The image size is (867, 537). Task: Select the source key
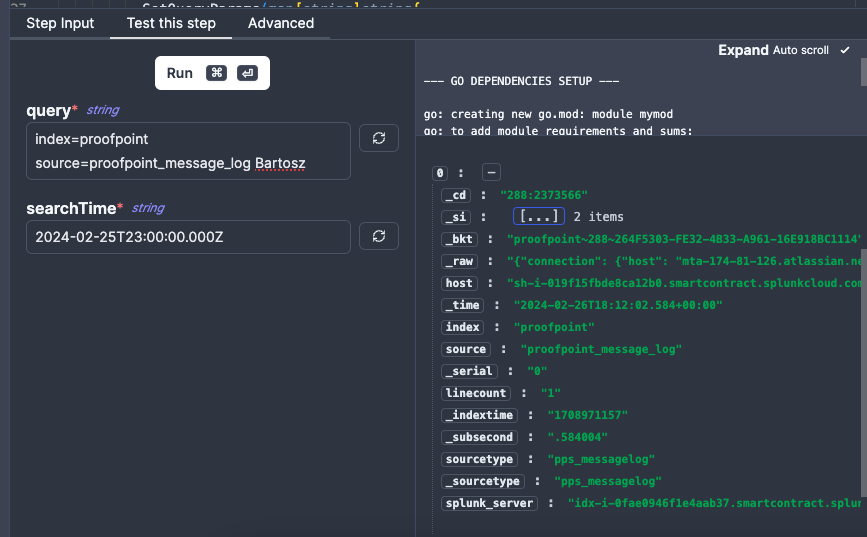pyautogui.click(x=466, y=349)
